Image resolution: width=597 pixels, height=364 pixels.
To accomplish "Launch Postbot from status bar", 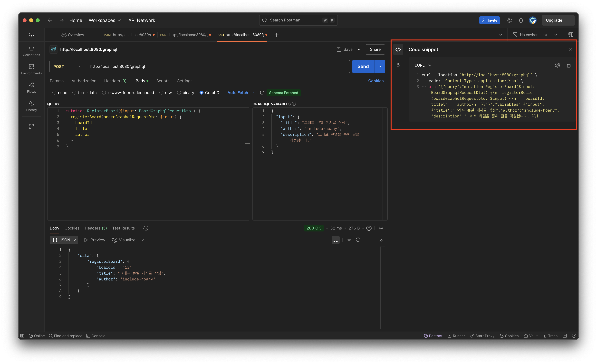I will pos(433,336).
